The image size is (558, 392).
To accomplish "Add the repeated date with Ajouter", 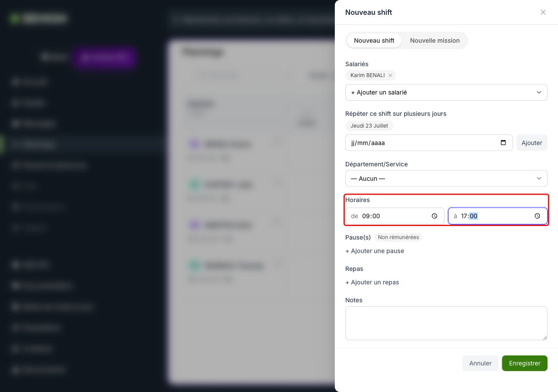I will (532, 142).
